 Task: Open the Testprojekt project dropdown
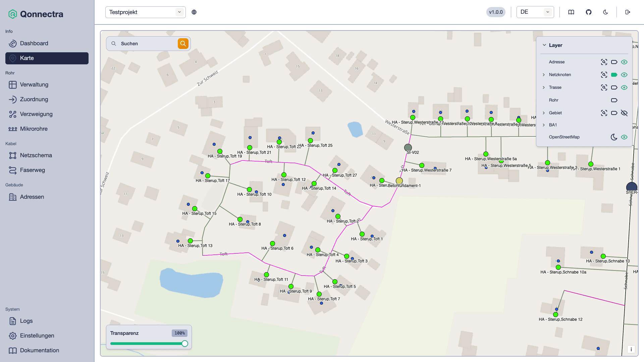pos(146,12)
